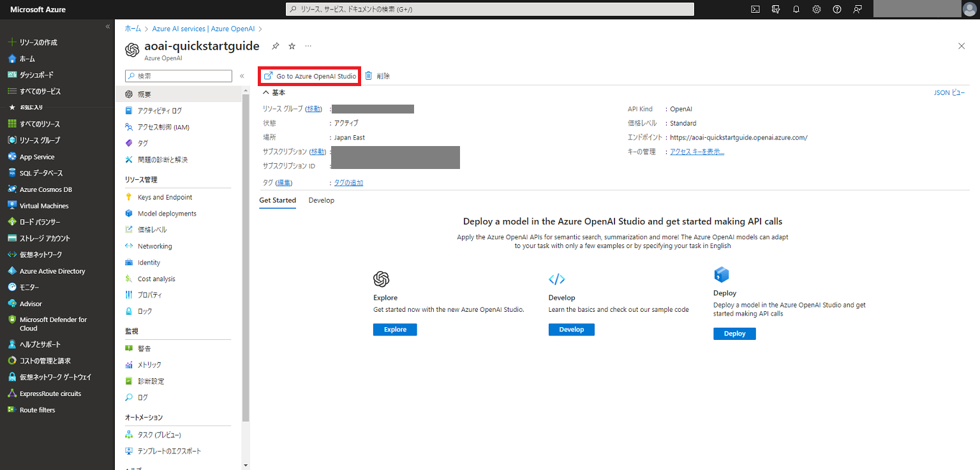Close the resource blade with X
This screenshot has width=980, height=470.
(961, 46)
